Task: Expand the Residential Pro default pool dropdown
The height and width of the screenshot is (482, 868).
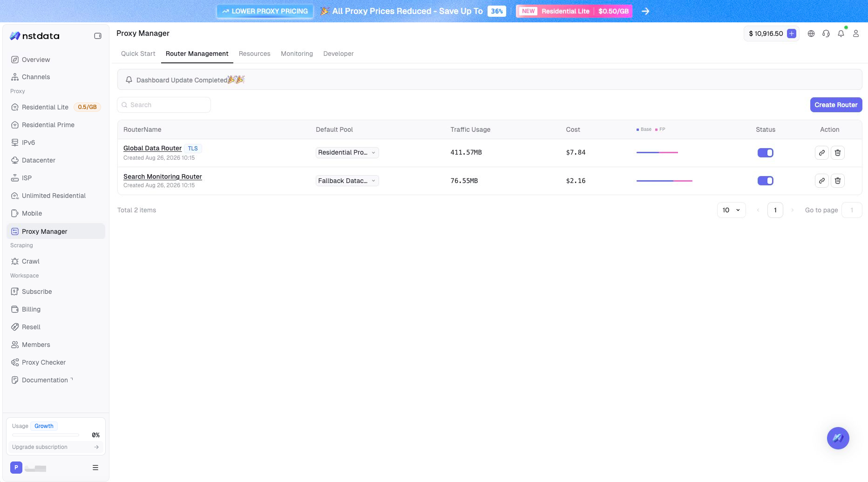Action: pos(347,153)
